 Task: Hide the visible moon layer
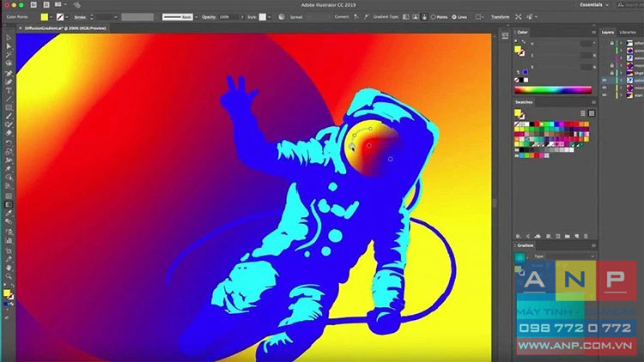pyautogui.click(x=605, y=87)
